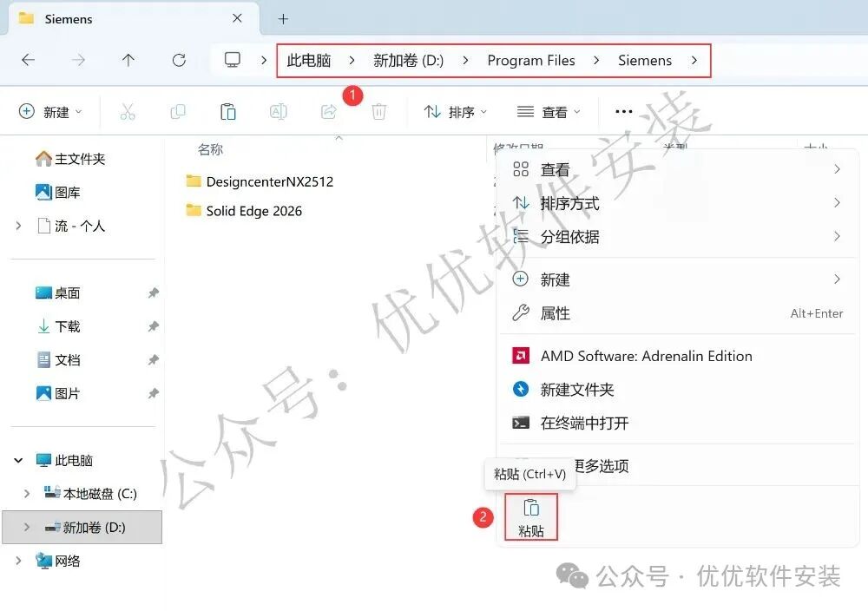Viewport: 868px width, 611px height.
Task: Expand 本地磁盘 (C:) tree node
Action: pyautogui.click(x=27, y=494)
